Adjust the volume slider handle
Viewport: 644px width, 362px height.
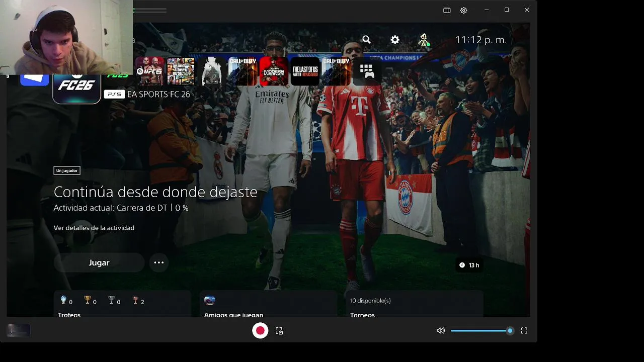point(510,330)
